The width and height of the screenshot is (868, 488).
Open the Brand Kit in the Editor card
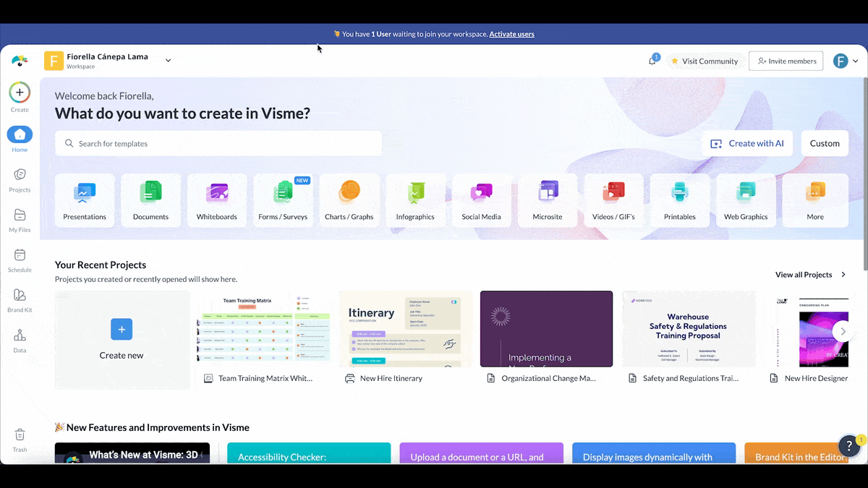pyautogui.click(x=796, y=453)
